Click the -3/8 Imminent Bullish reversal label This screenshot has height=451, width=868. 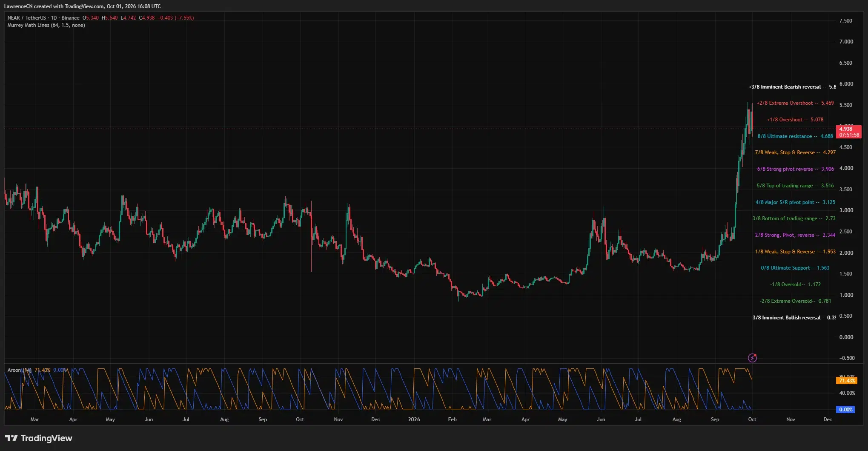793,318
